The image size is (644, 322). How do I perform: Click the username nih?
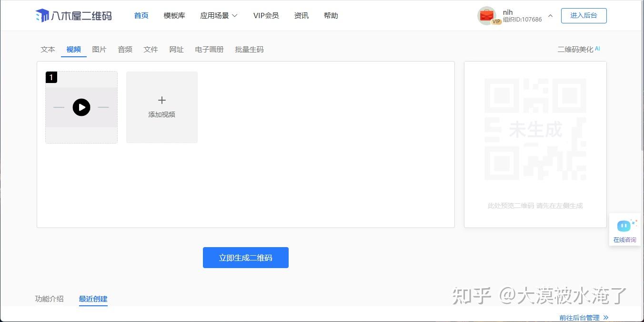tap(508, 12)
